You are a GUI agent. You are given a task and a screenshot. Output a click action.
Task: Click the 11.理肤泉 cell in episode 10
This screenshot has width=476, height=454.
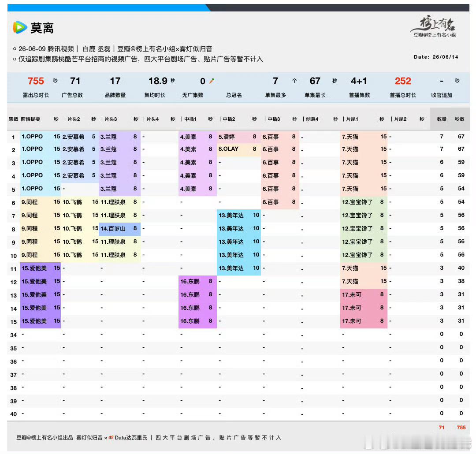point(113,255)
